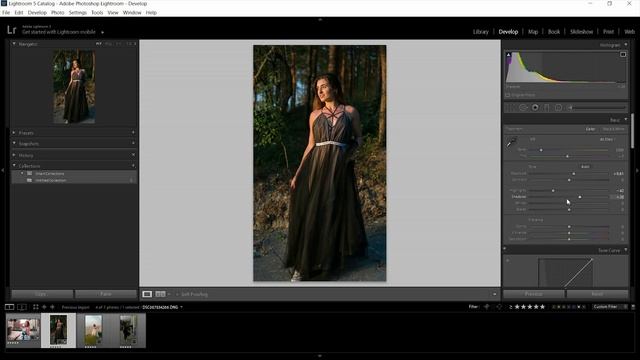This screenshot has width=640, height=360.
Task: Select the Red Eye Correction tool
Action: pos(535,108)
